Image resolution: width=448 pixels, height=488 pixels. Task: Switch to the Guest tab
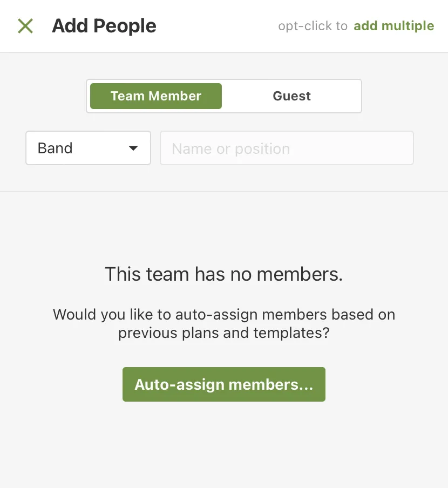pyautogui.click(x=291, y=96)
